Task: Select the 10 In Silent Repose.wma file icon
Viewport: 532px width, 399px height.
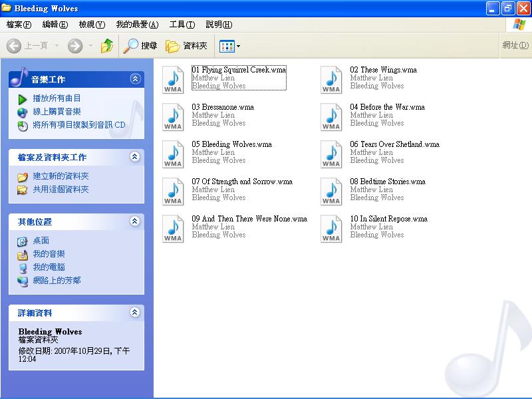Action: (x=331, y=229)
